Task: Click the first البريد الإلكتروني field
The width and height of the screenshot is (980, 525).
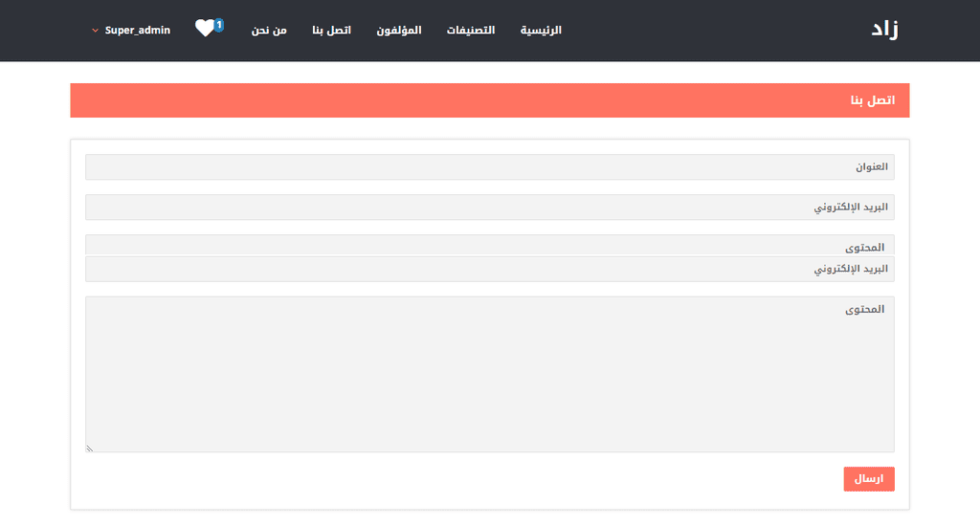Action: 489,207
